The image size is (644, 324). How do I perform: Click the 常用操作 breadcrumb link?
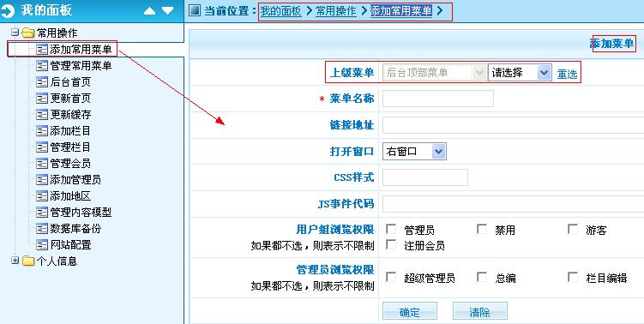click(x=336, y=11)
